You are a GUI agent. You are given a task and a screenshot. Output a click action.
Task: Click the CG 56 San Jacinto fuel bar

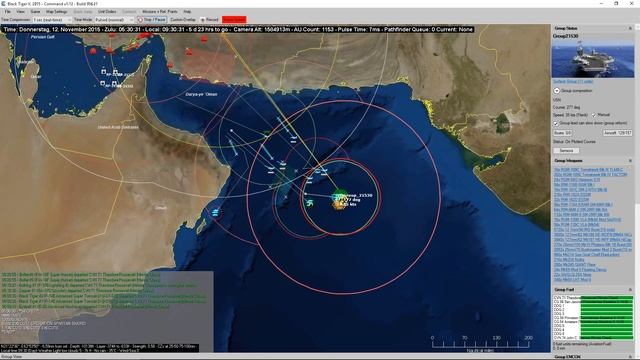607,302
